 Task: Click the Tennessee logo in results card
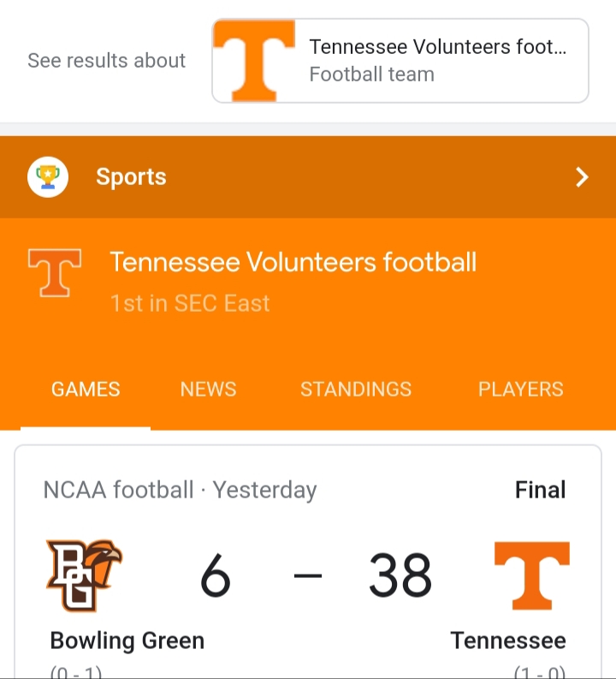[254, 61]
